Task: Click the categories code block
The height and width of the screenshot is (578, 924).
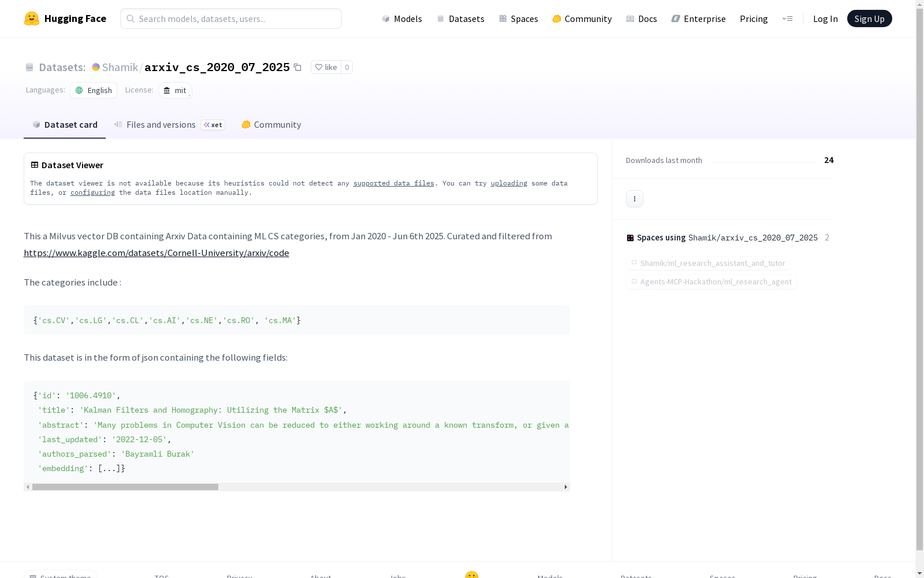Action: click(x=297, y=320)
